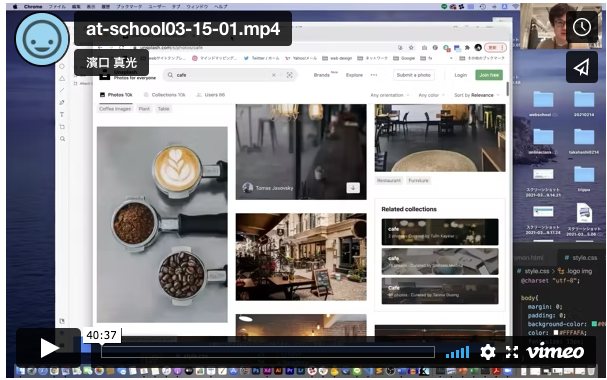The width and height of the screenshot is (607, 380).
Task: Switch to style.css tab in the code editor
Action: (581, 258)
